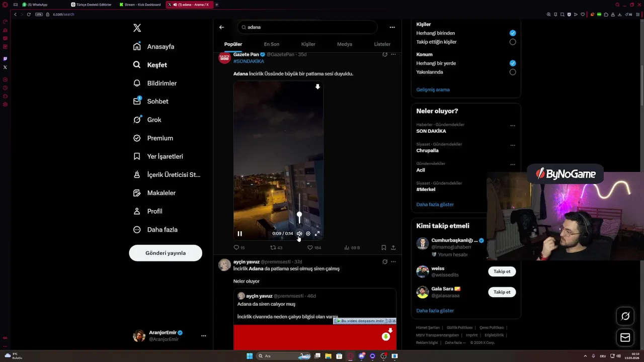Like the Gazete Pan post
644x362 pixels.
coord(314,247)
